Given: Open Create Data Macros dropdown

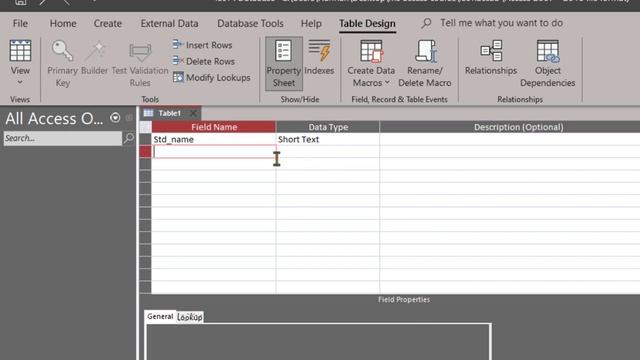Looking at the screenshot, I should click(x=371, y=63).
